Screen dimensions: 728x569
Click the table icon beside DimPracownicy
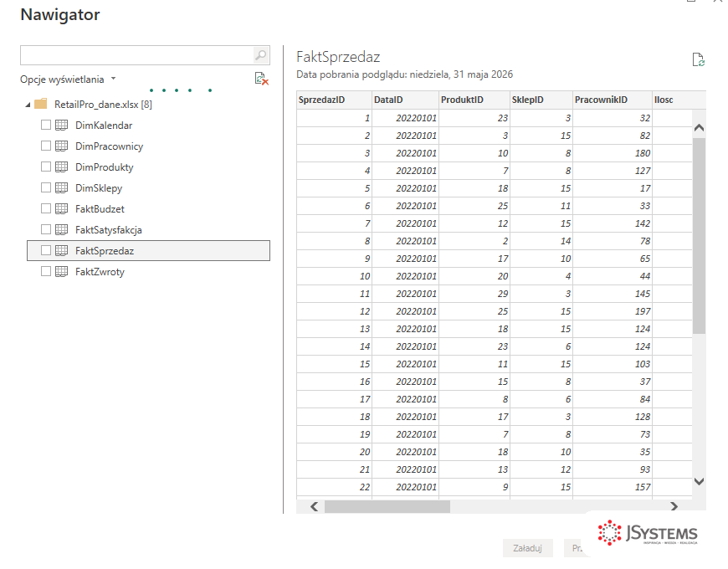pos(61,146)
